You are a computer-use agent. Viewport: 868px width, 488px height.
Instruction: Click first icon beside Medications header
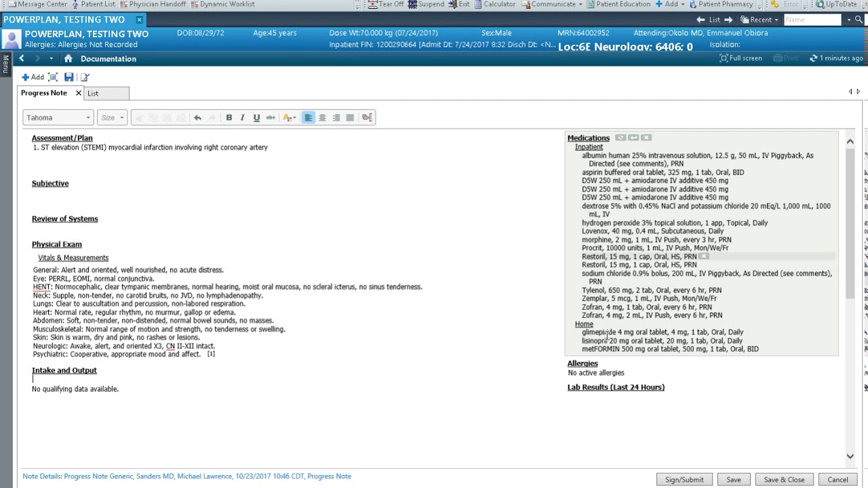(620, 138)
